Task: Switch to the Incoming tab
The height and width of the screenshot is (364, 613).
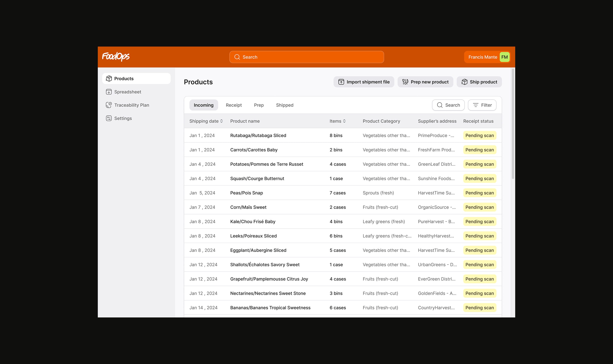Action: tap(204, 105)
